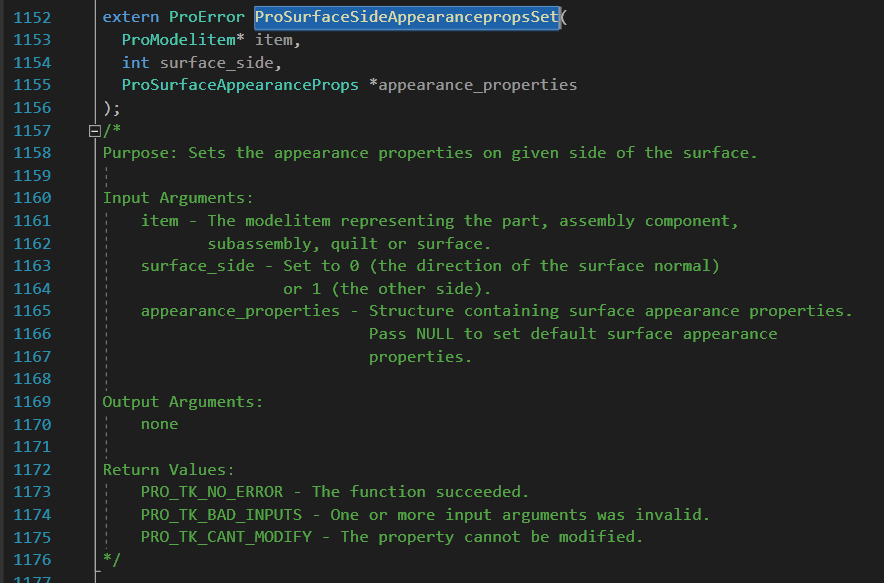Click the appearance_properties parameter on line 1155
The width and height of the screenshot is (884, 583).
(476, 85)
